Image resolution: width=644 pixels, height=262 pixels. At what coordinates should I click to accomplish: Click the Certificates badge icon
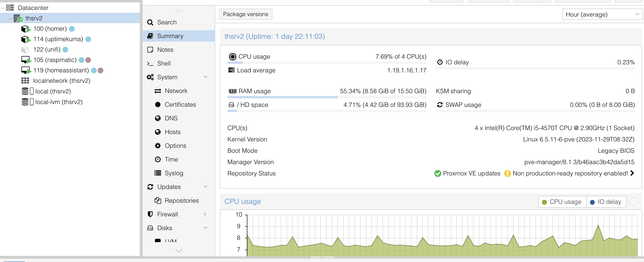pos(158,105)
